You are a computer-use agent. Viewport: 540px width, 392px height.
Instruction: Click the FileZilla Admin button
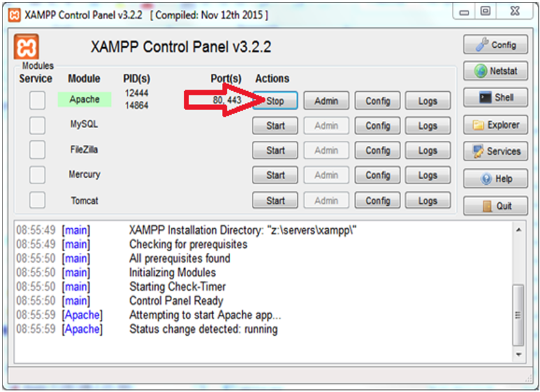tap(326, 150)
